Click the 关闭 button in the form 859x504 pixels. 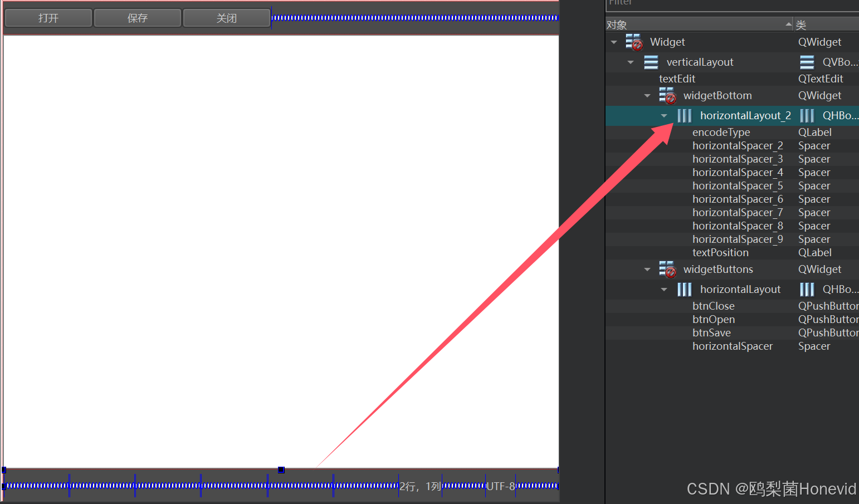(227, 18)
